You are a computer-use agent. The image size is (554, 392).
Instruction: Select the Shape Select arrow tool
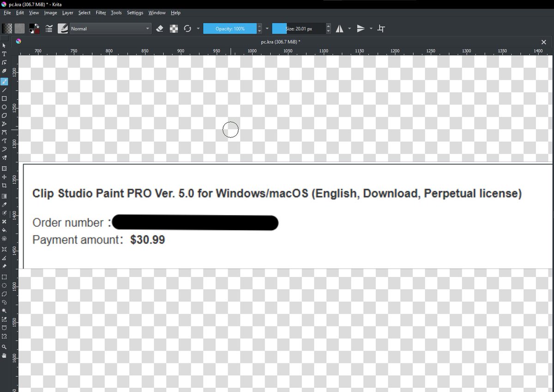(x=4, y=46)
